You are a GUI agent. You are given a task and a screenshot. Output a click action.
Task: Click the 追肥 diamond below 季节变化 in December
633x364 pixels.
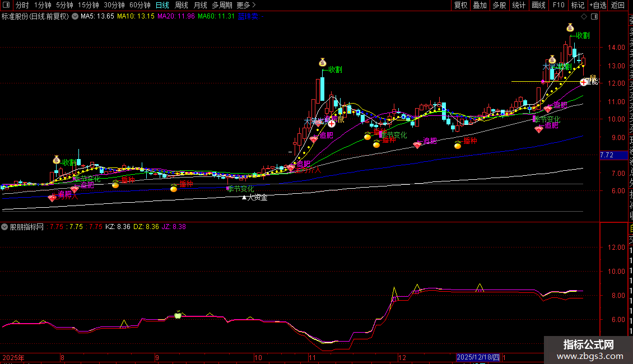539,129
